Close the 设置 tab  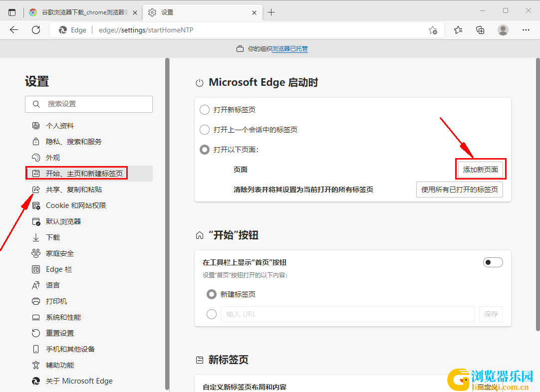click(x=254, y=13)
